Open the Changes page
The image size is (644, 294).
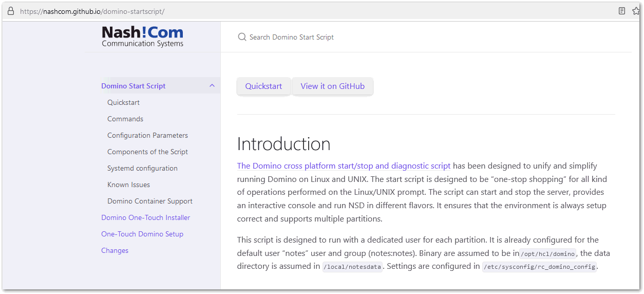pyautogui.click(x=115, y=250)
